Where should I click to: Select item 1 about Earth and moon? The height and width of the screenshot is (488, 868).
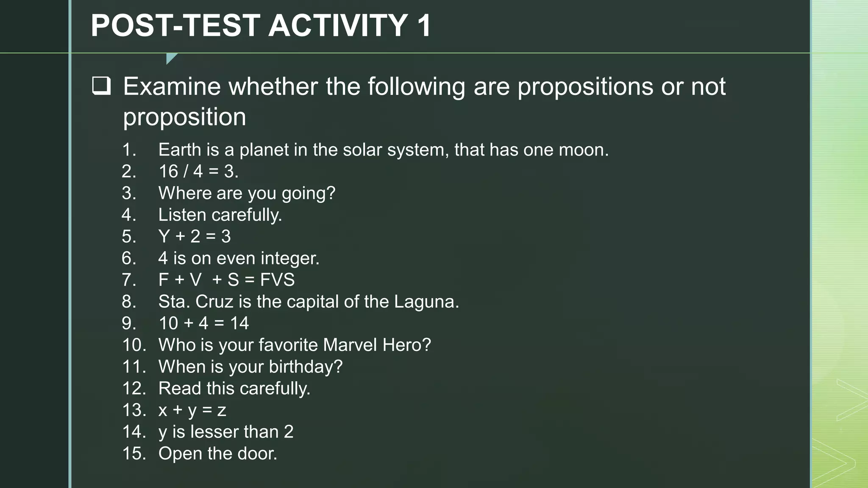[383, 150]
